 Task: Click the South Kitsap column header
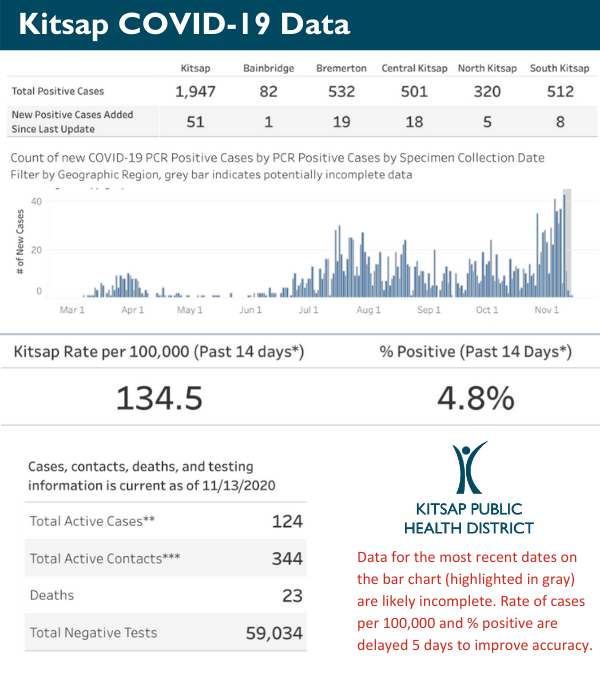[560, 68]
